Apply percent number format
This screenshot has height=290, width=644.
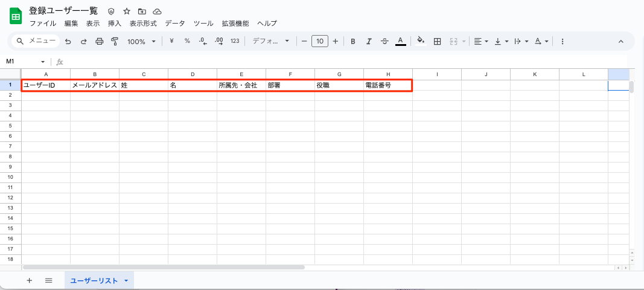click(187, 41)
